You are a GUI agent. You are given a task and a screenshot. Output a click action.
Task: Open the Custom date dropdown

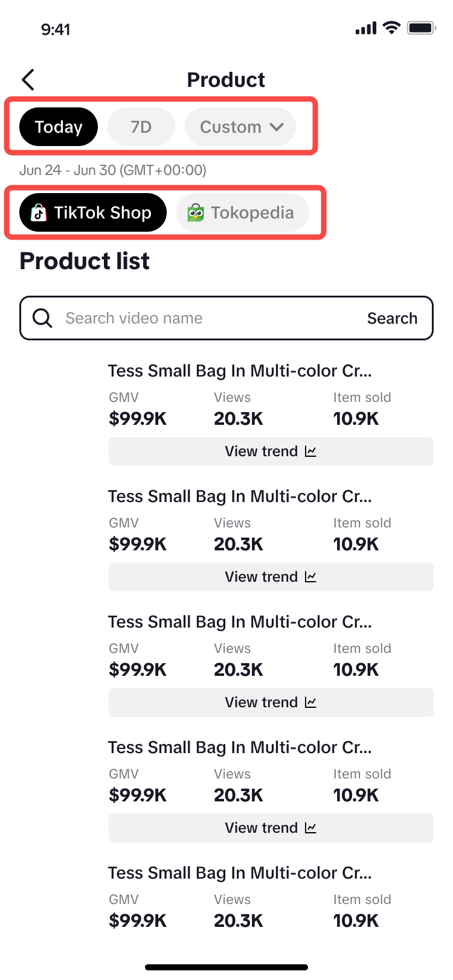pos(231,127)
